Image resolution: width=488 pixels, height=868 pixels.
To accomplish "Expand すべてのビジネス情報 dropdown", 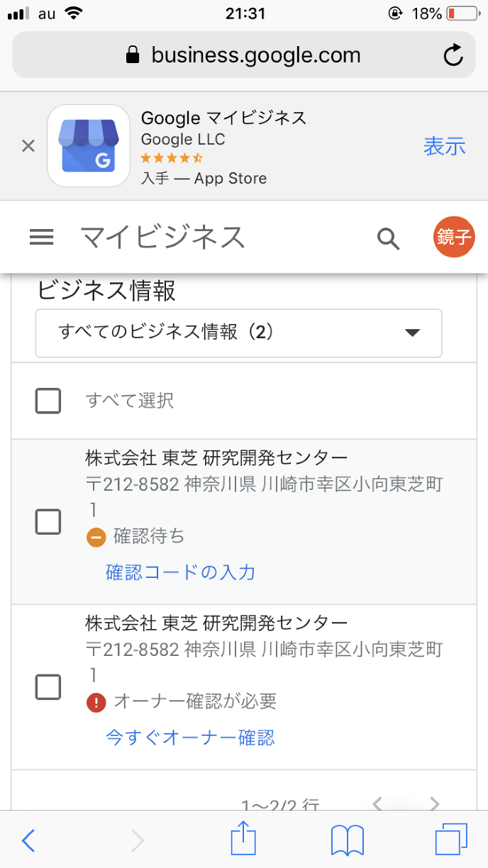I will tap(238, 333).
